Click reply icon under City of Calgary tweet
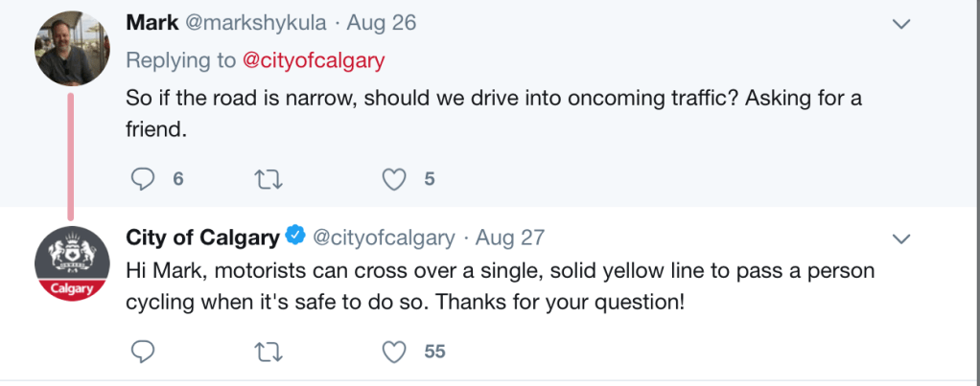The height and width of the screenshot is (386, 980). pyautogui.click(x=142, y=352)
